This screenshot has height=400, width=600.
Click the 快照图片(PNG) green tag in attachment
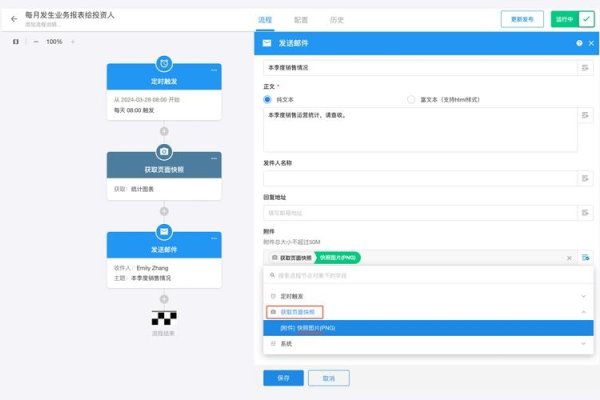pos(338,258)
